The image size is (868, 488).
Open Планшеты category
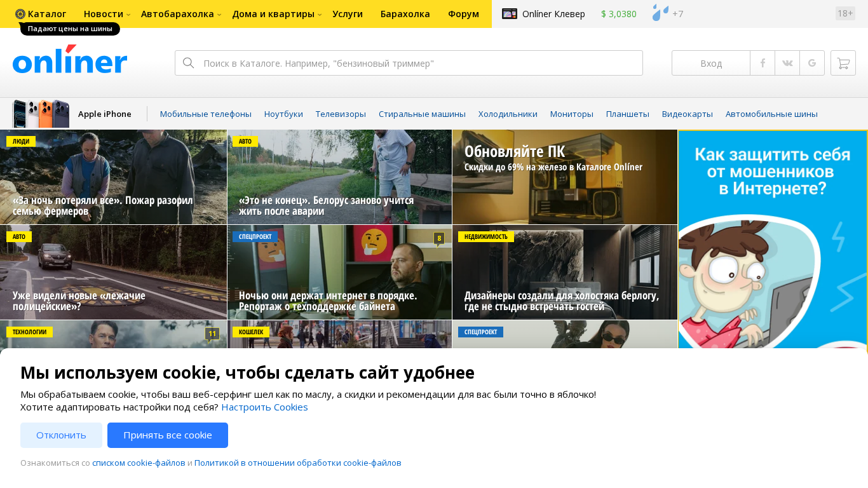click(x=628, y=114)
